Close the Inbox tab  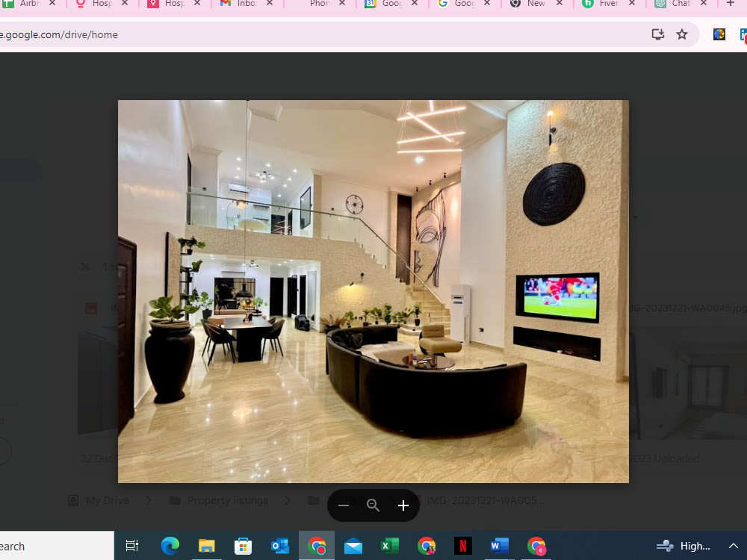coord(270,3)
